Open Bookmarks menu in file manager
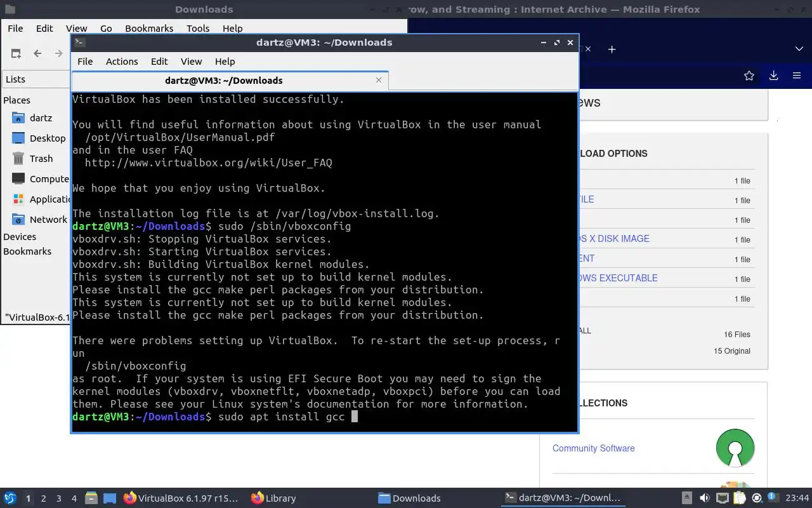Viewport: 812px width, 508px height. (149, 28)
